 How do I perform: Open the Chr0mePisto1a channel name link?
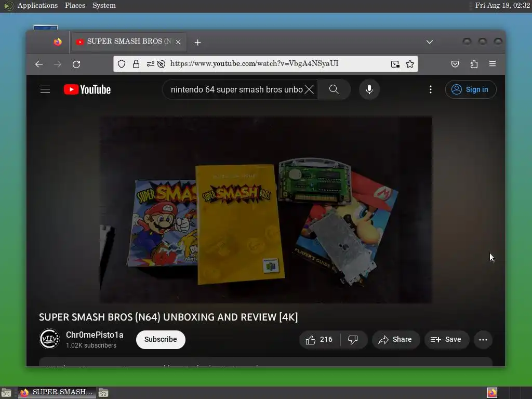[95, 335]
